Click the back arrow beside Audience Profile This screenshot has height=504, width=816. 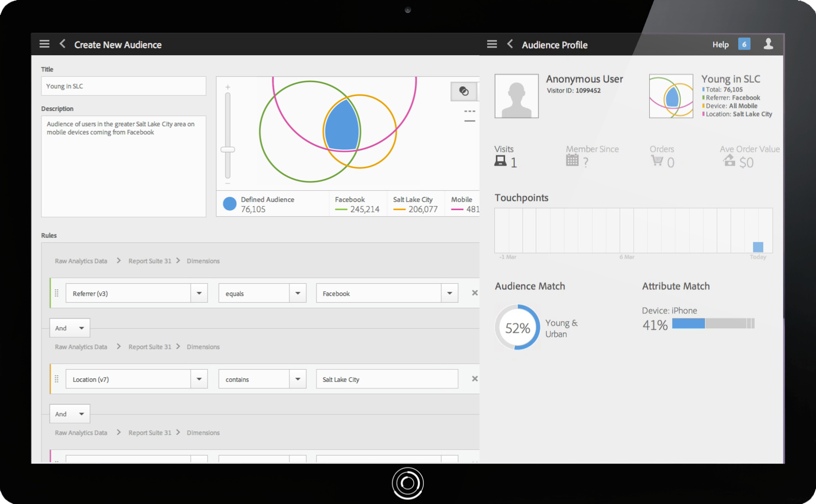pyautogui.click(x=510, y=44)
